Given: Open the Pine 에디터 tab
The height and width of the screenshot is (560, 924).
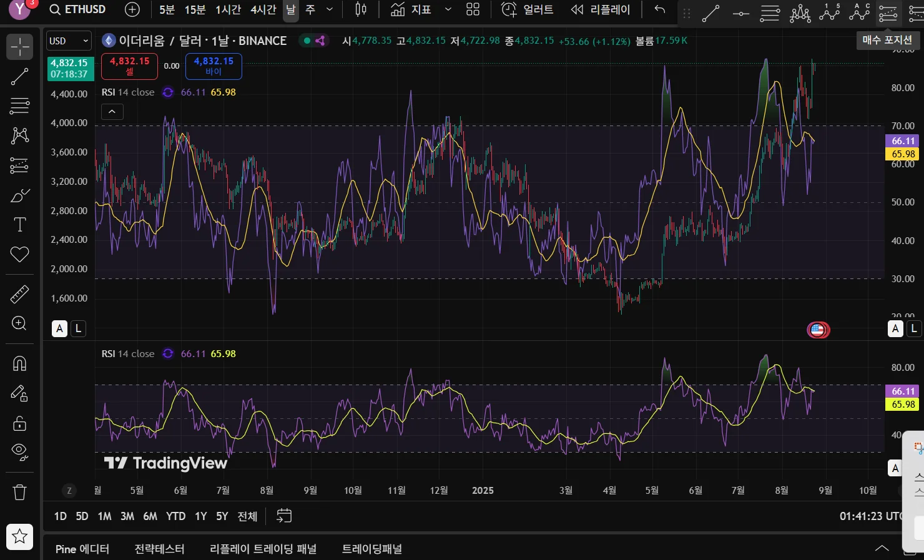Looking at the screenshot, I should [x=82, y=549].
